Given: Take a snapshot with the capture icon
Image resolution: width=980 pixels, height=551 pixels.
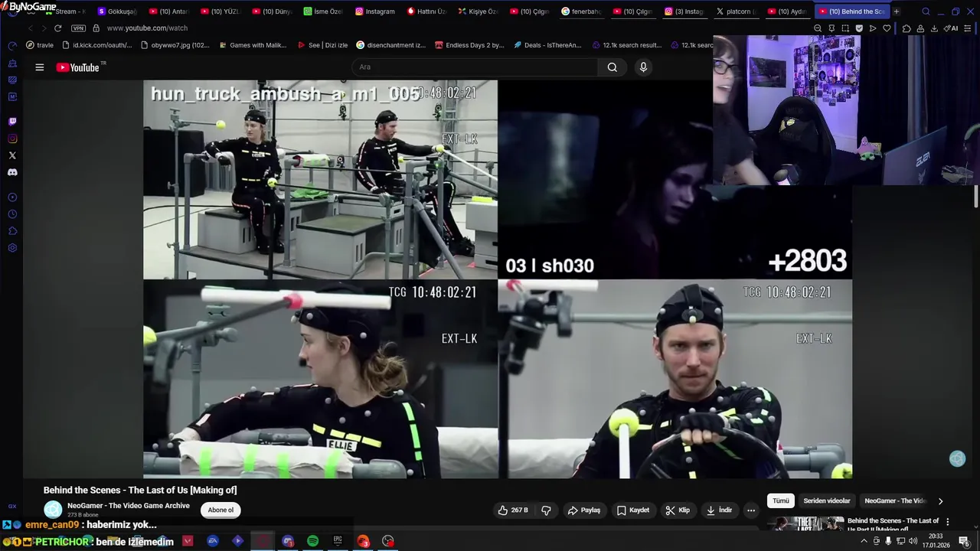Looking at the screenshot, I should [845, 28].
